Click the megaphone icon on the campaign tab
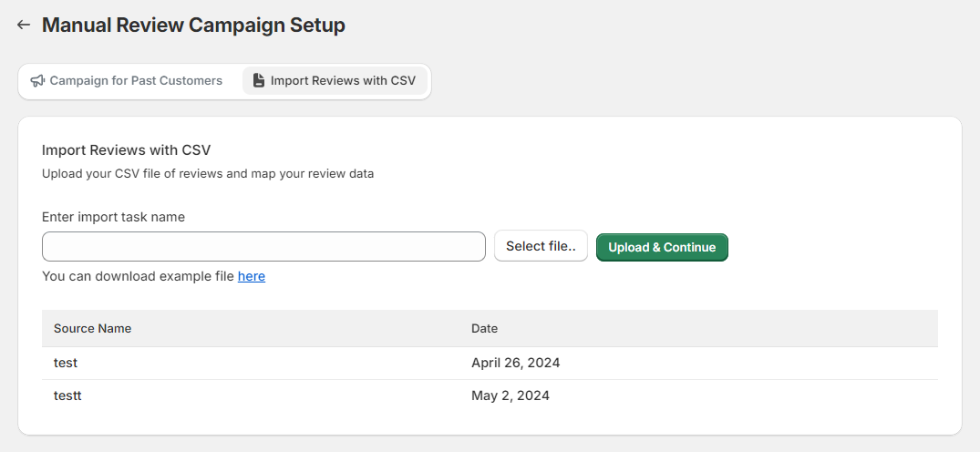The image size is (980, 452). click(37, 81)
